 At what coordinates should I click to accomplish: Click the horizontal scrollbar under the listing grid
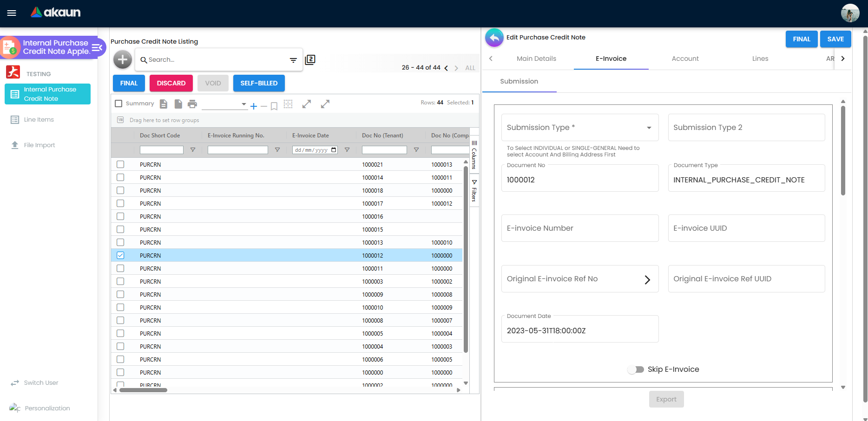pos(143,390)
